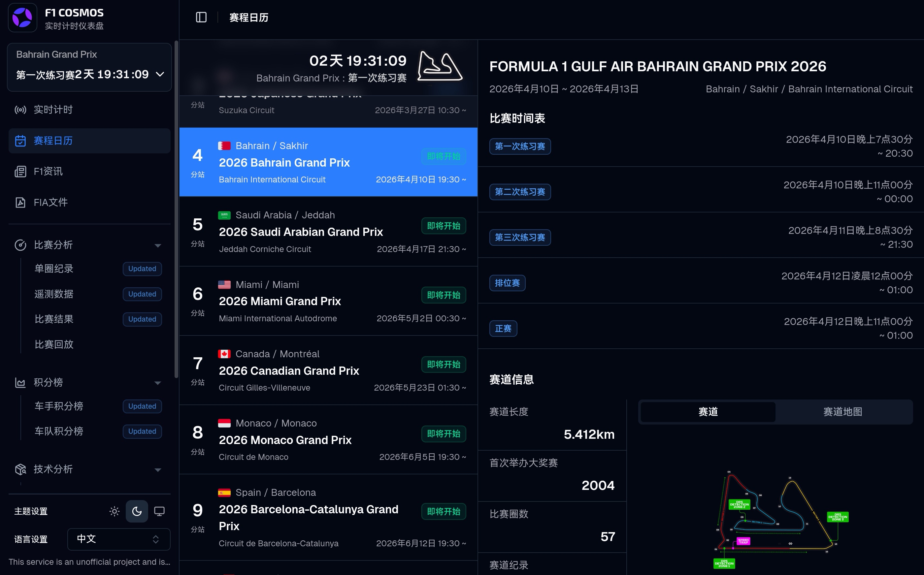924x575 pixels.
Task: Select 2026 Bahrain Grand Prix row
Action: (328, 162)
